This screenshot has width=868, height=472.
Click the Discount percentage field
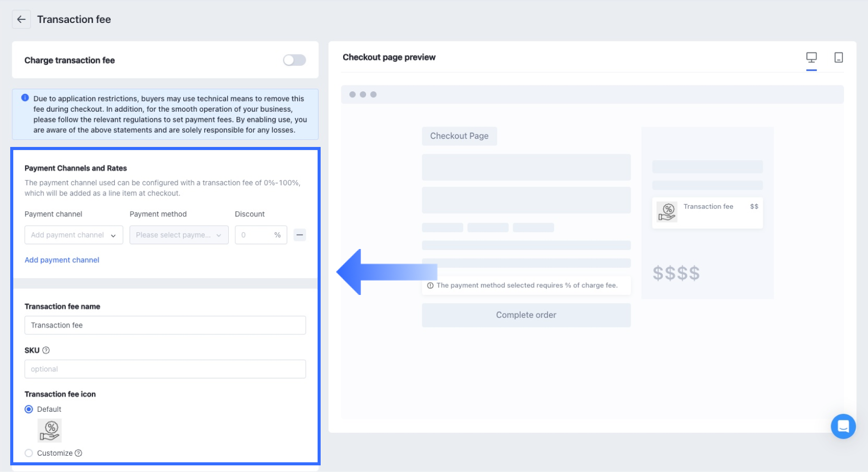pos(261,235)
